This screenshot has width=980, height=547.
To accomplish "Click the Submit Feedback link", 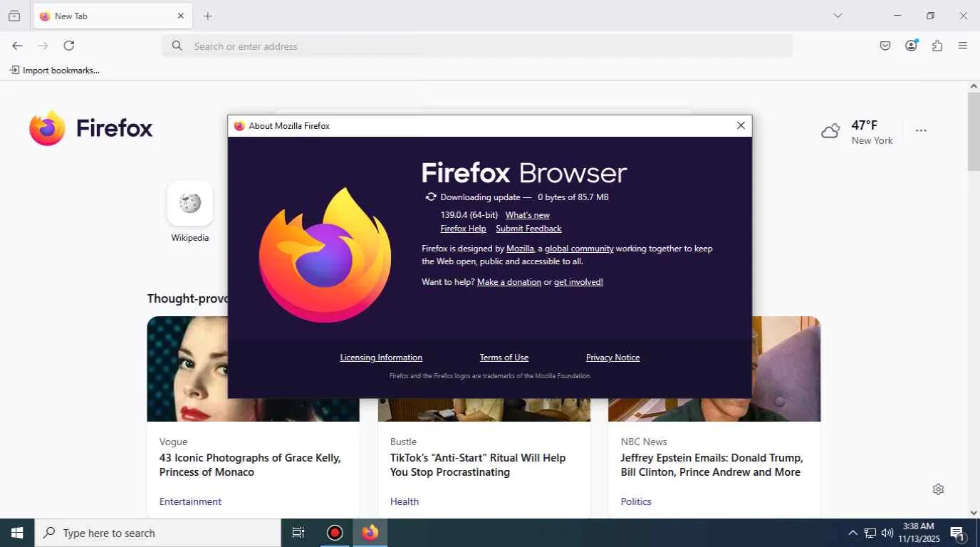I will coord(528,229).
